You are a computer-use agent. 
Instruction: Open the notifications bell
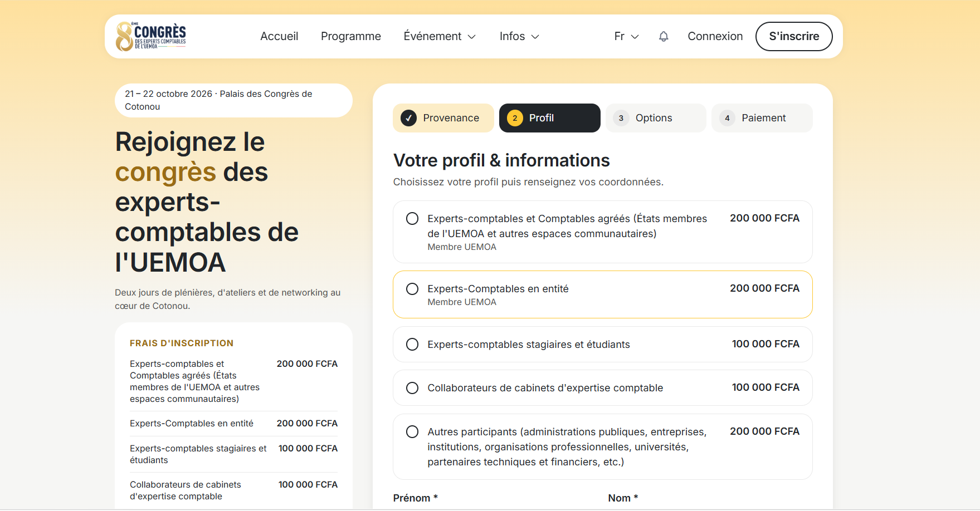point(664,36)
